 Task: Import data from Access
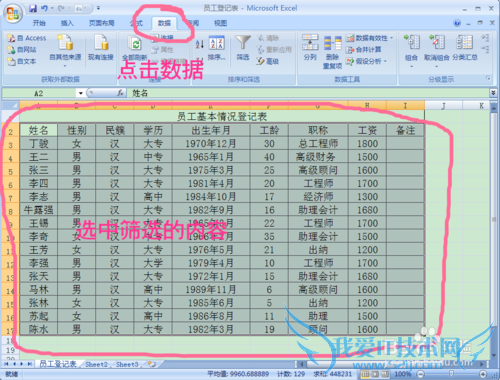pyautogui.click(x=26, y=38)
